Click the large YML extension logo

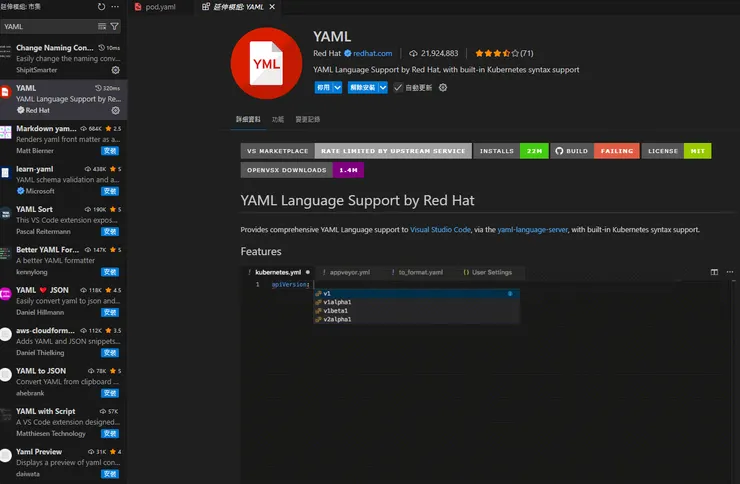266,63
